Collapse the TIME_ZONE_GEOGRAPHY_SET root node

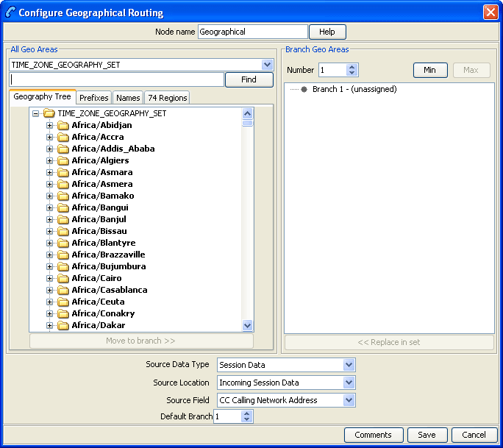pos(35,113)
